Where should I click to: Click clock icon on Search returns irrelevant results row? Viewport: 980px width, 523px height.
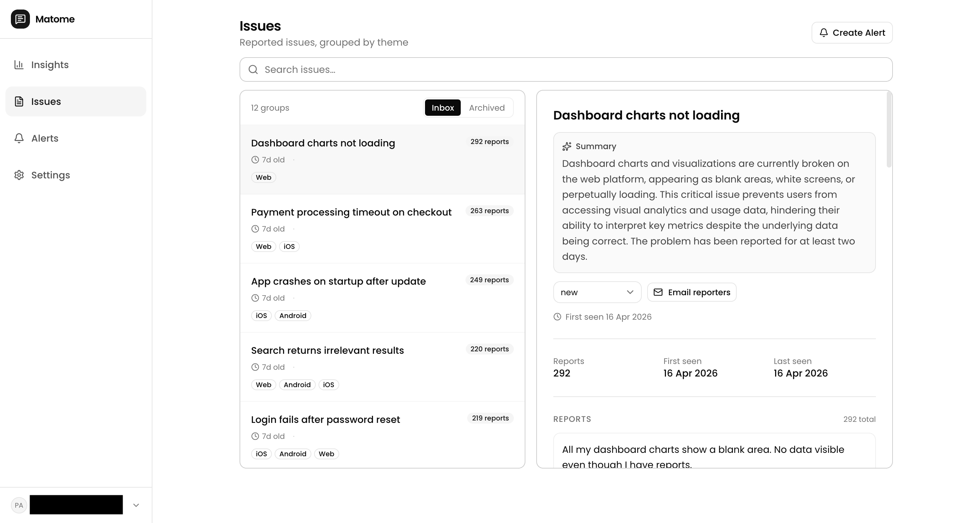[x=255, y=367]
